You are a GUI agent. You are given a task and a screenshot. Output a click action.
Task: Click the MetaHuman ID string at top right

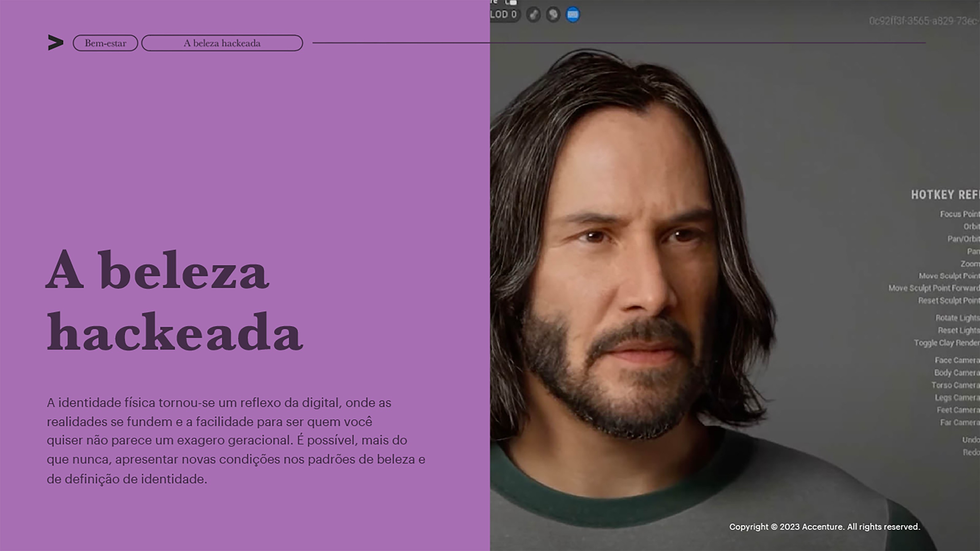[x=924, y=21]
